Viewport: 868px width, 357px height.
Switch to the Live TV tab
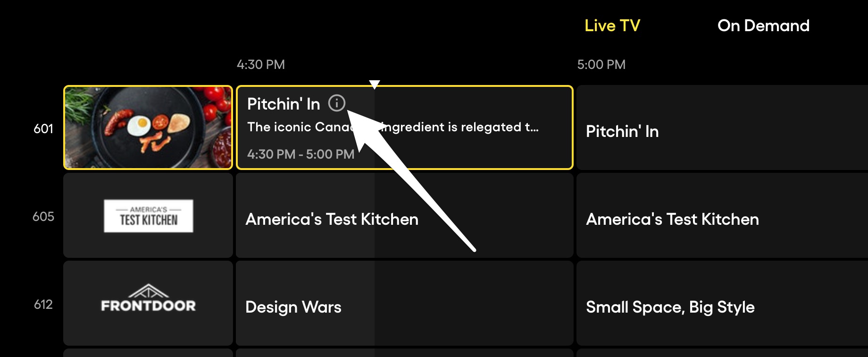[x=612, y=25]
